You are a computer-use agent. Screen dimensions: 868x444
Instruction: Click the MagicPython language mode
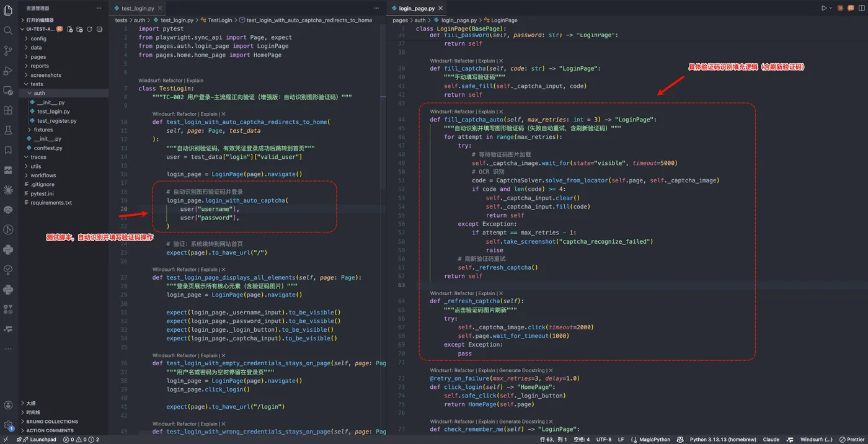tap(654, 439)
